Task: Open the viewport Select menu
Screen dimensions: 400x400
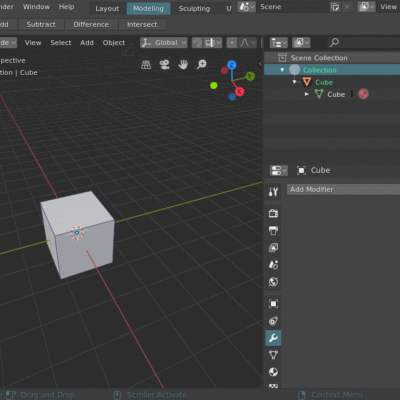Action: [x=61, y=43]
